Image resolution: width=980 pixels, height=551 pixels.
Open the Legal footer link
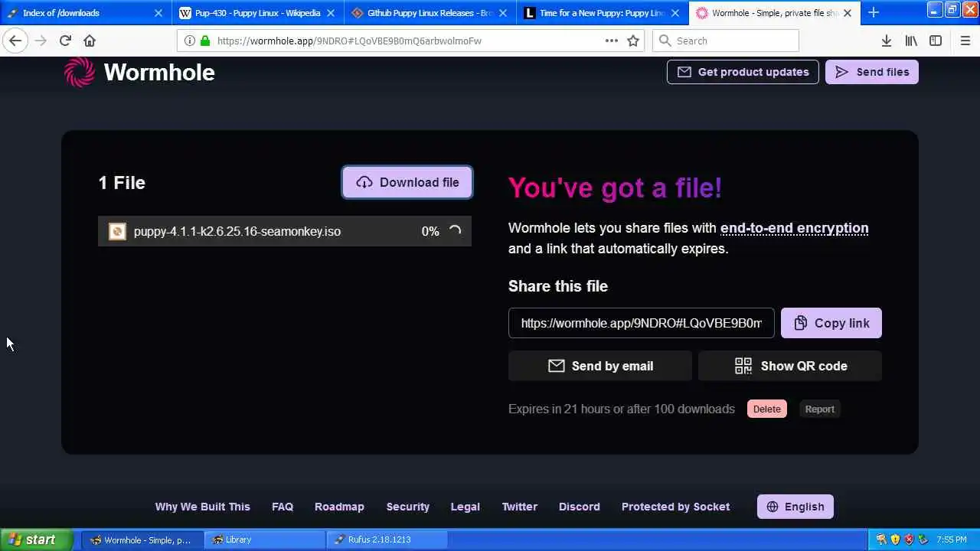(465, 507)
